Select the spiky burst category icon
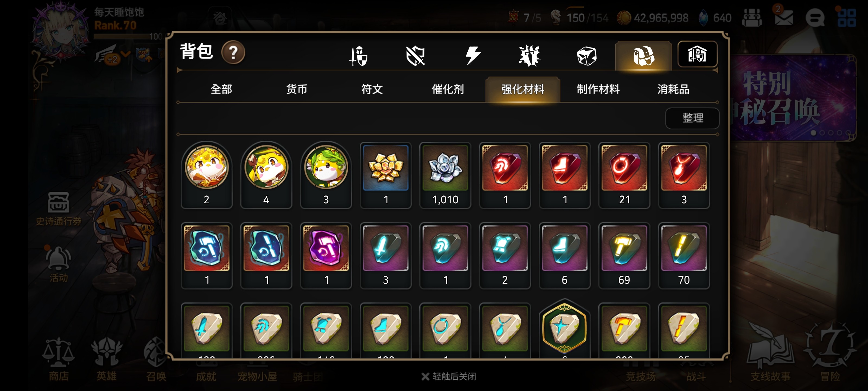This screenshot has width=868, height=391. coord(529,56)
